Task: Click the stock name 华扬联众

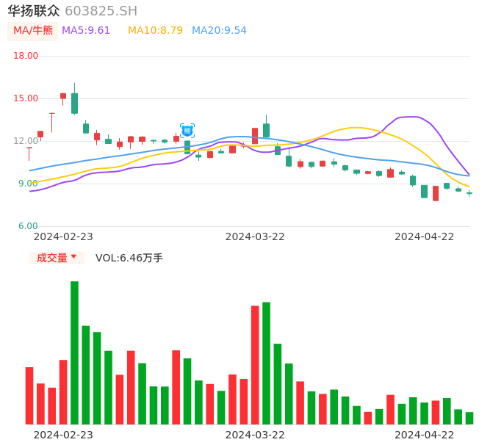Action: point(34,11)
